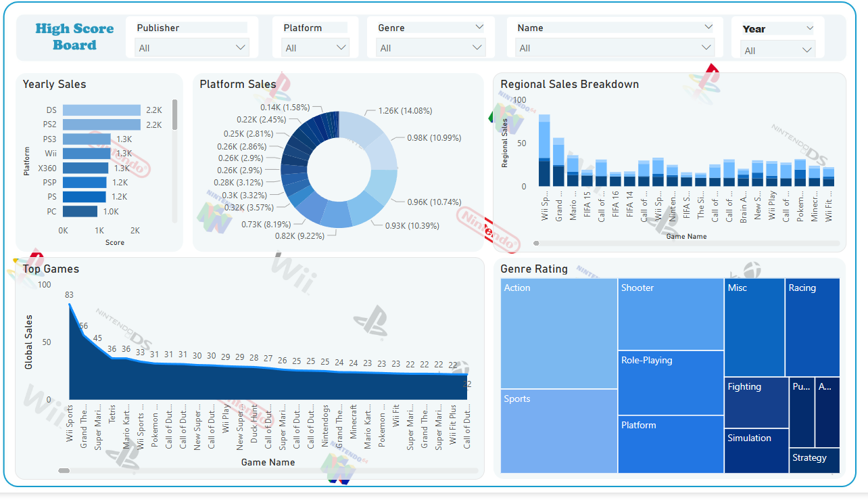The width and height of the screenshot is (868, 500).
Task: Click the "Score" axis title in Yearly Sales
Action: (x=115, y=242)
